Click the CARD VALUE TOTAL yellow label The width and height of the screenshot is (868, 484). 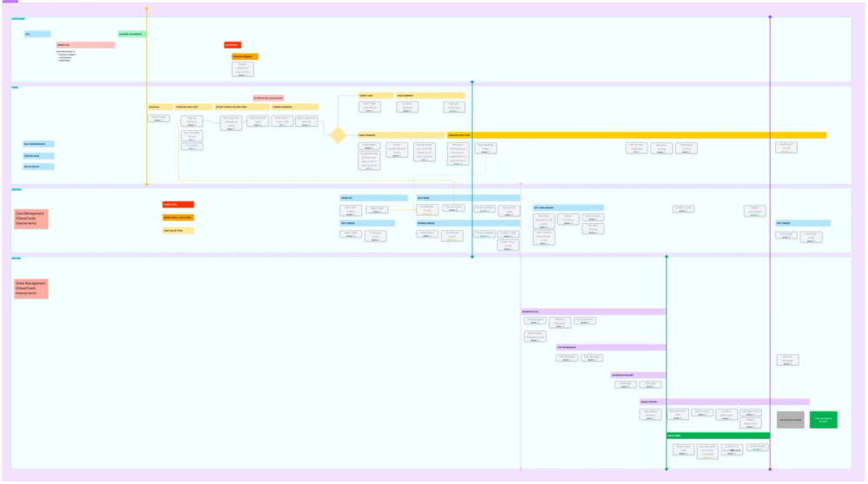178,230
